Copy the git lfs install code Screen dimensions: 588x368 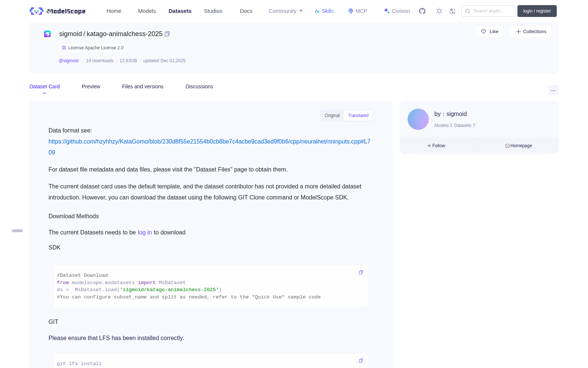click(x=361, y=361)
